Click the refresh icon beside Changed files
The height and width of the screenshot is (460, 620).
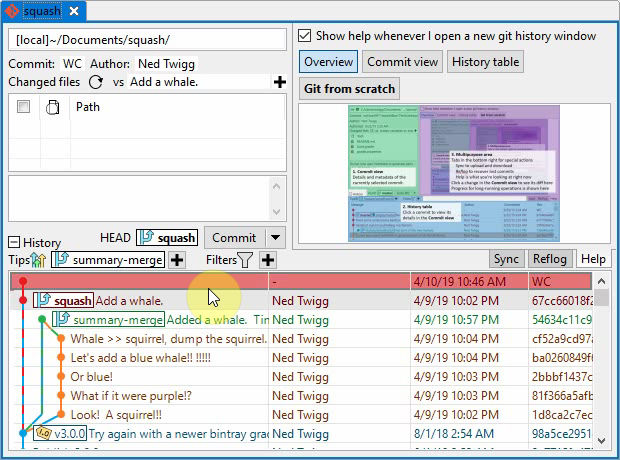(x=96, y=82)
